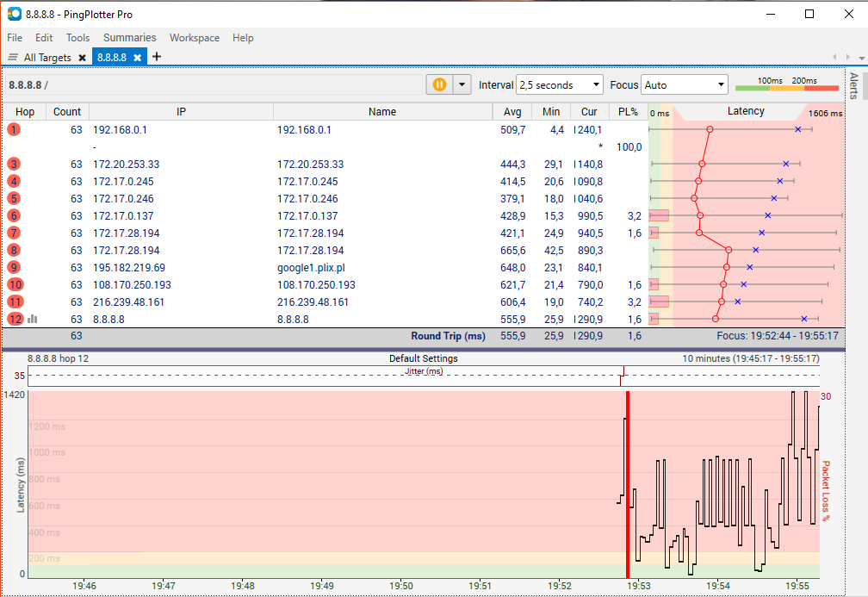Click hop 8 red circle icon
This screenshot has height=597, width=868.
coord(14,250)
